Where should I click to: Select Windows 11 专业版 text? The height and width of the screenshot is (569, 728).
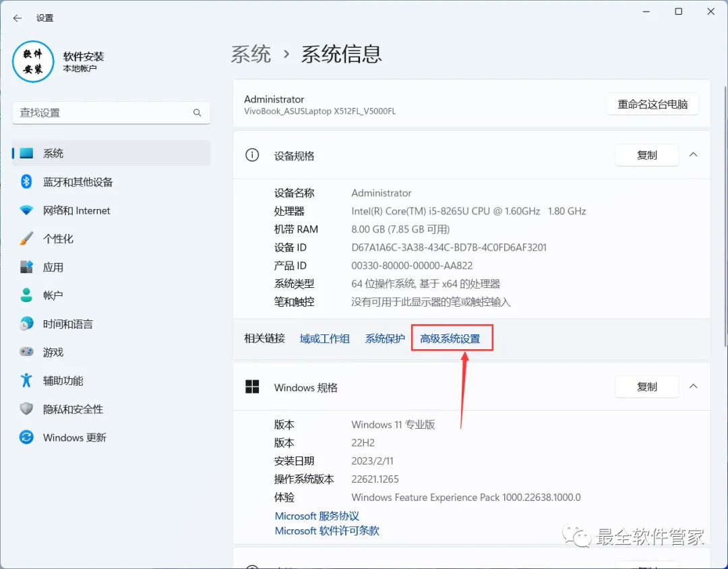click(x=393, y=425)
